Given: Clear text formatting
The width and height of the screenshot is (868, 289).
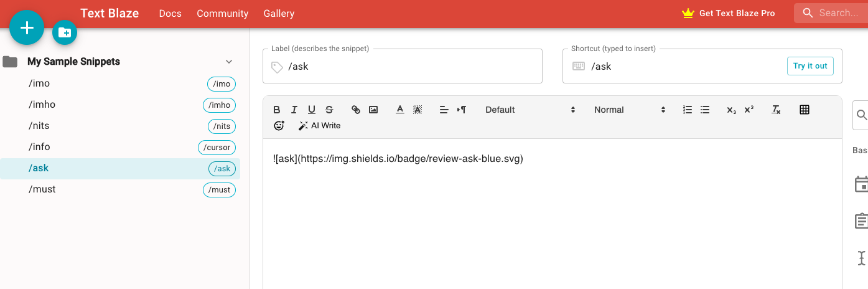Looking at the screenshot, I should pos(776,110).
